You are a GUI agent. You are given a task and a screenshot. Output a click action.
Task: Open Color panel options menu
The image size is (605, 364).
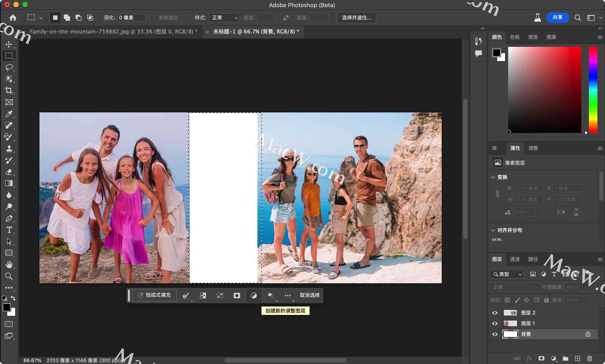coord(600,37)
